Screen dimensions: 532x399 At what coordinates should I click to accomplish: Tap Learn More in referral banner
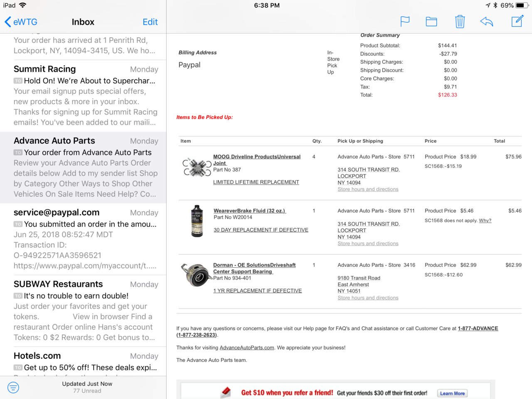452,393
